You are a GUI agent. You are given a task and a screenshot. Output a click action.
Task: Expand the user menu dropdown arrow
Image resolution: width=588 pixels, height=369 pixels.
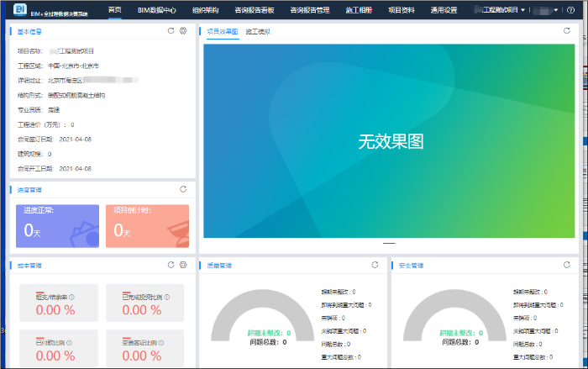(x=554, y=10)
